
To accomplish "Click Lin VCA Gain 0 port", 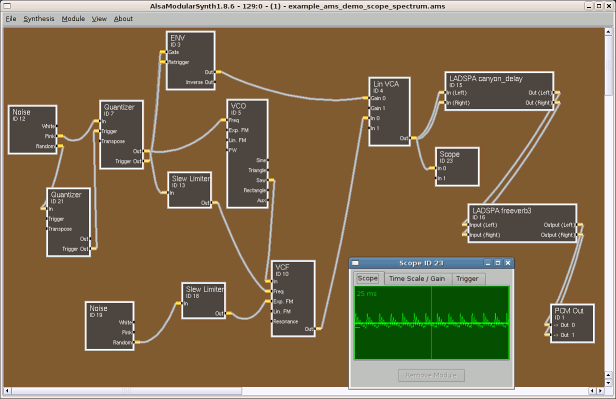I will click(x=366, y=98).
